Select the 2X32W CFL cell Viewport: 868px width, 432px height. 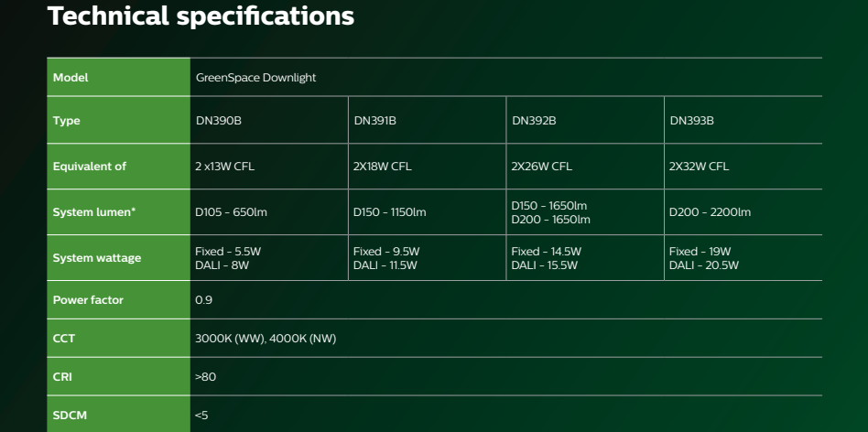700,167
